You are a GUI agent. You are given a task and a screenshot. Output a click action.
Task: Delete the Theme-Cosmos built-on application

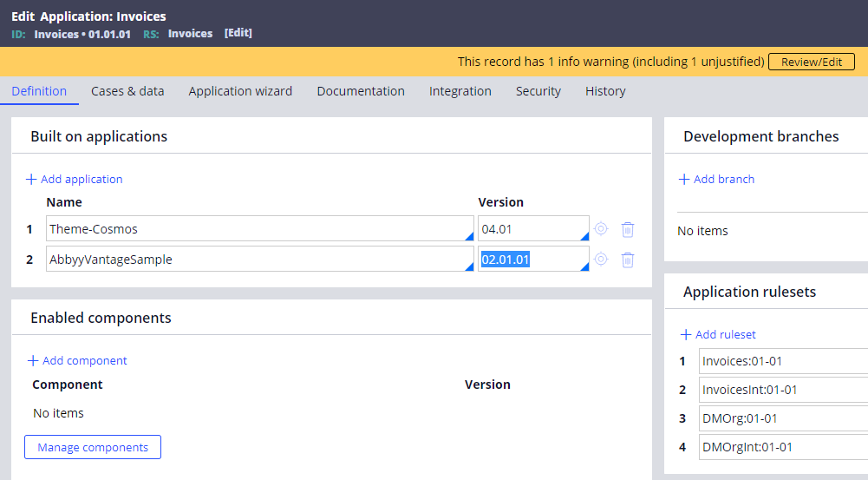click(627, 229)
